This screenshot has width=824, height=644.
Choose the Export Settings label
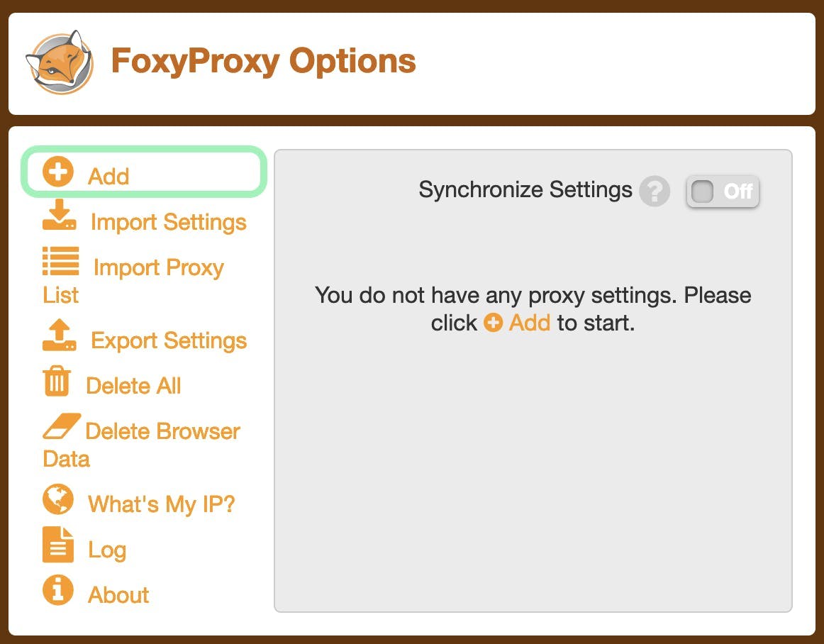(x=169, y=340)
